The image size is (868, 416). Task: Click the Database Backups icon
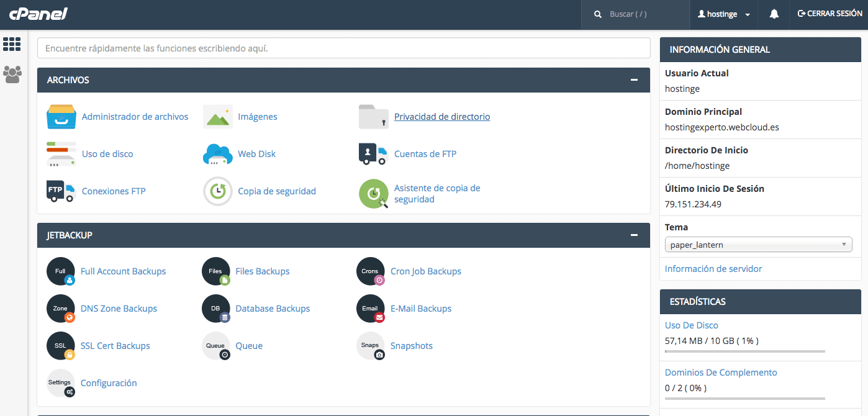(216, 309)
